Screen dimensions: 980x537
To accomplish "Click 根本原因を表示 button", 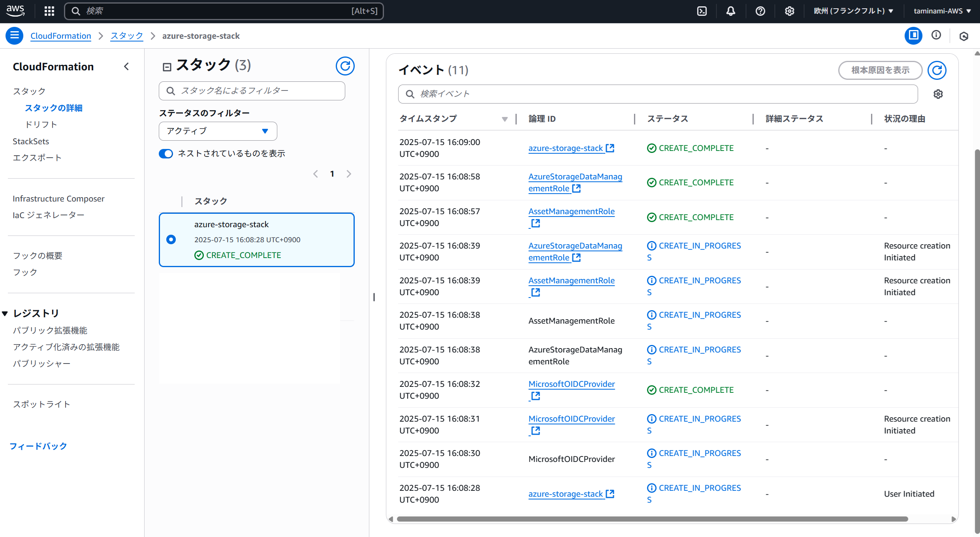I will click(x=880, y=70).
